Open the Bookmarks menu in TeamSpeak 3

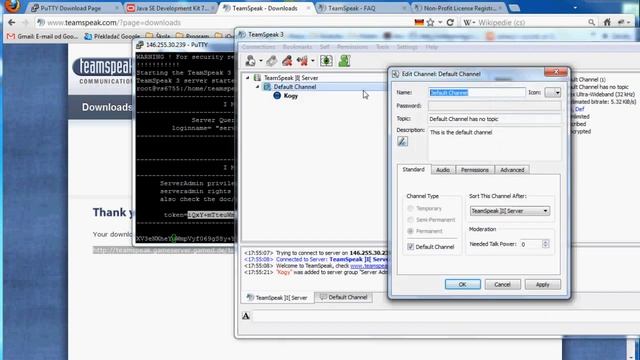(x=297, y=47)
